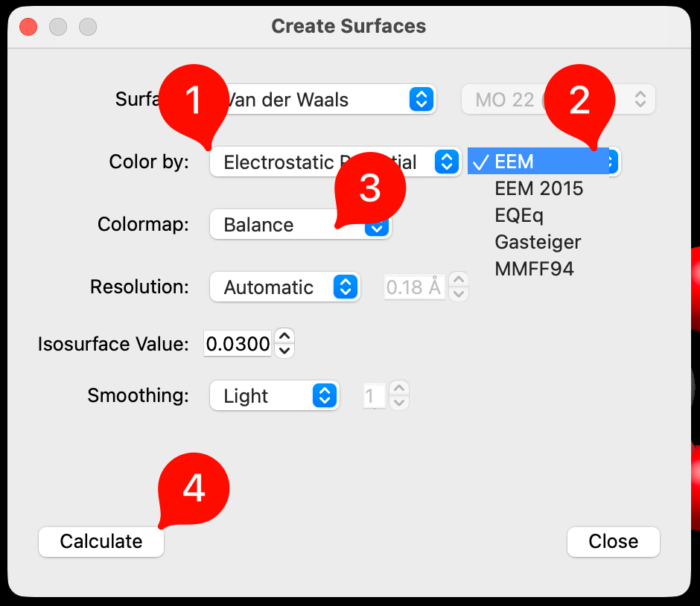Open the Smoothing Light dropdown
This screenshot has width=700, height=606.
[x=274, y=396]
